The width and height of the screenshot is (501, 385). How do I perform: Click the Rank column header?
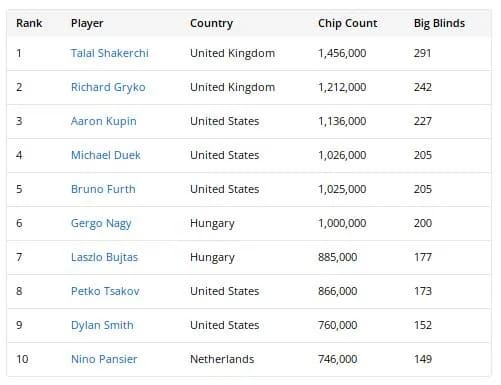pyautogui.click(x=29, y=23)
